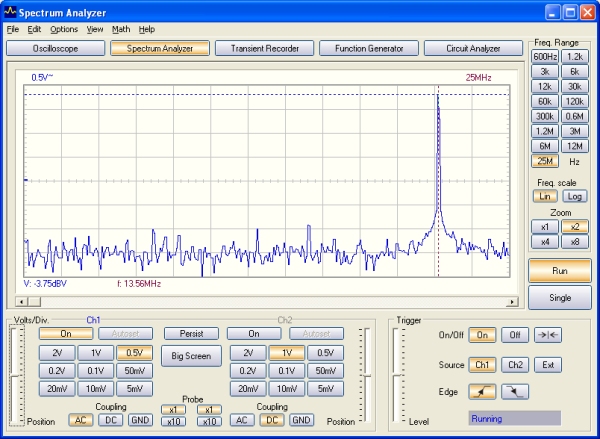Set Ch1 coupling to DC
The width and height of the screenshot is (600, 439).
pyautogui.click(x=108, y=420)
